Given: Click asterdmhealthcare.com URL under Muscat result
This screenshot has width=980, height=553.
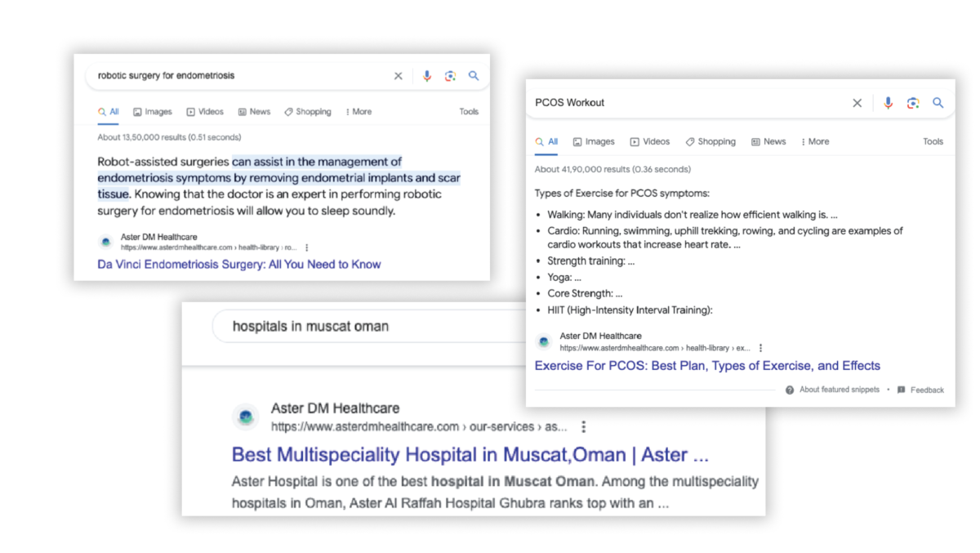Looking at the screenshot, I should [x=419, y=426].
